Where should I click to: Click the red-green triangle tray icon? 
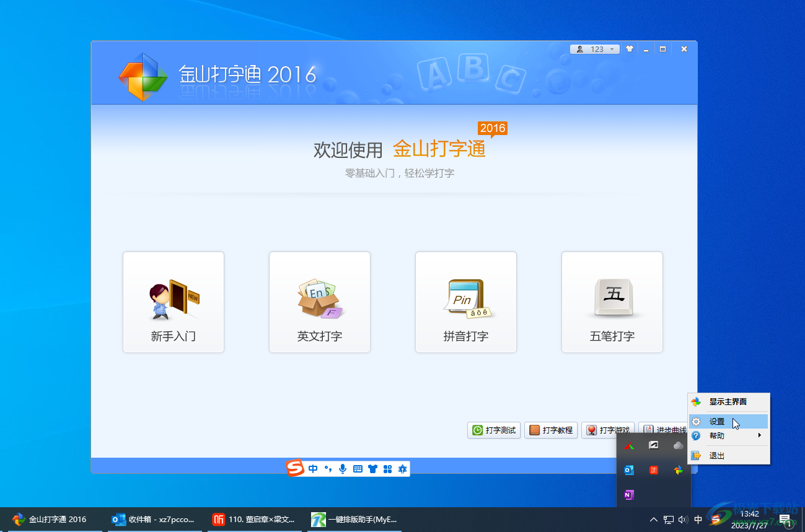[x=629, y=445]
